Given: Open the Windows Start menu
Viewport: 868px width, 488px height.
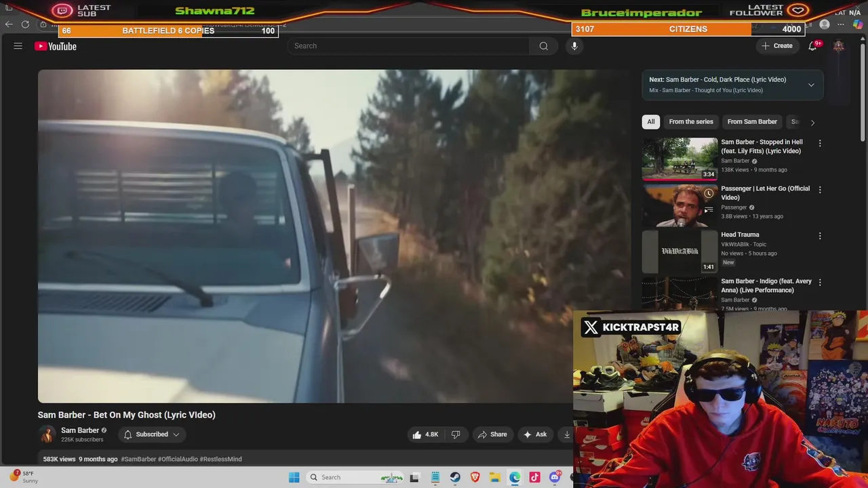Looking at the screenshot, I should (x=294, y=477).
